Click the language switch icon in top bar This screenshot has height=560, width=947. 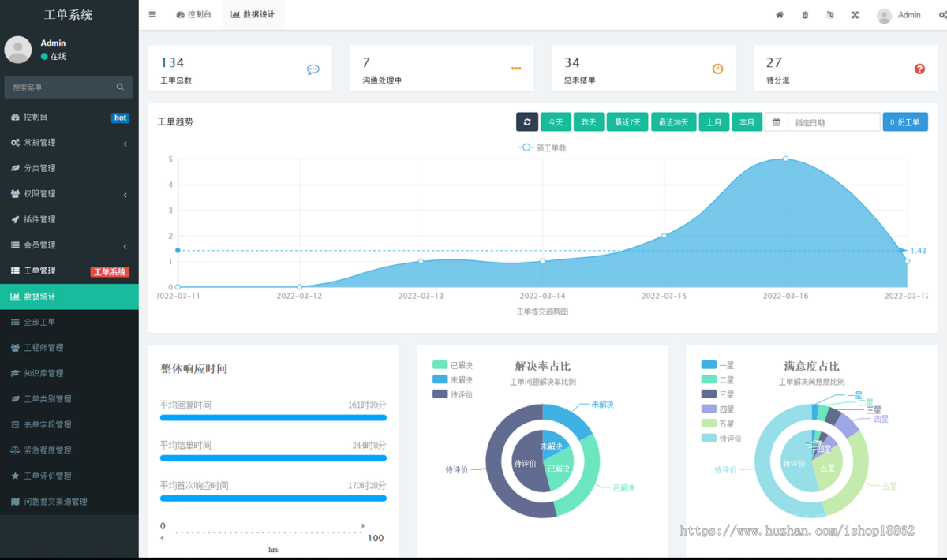[829, 15]
